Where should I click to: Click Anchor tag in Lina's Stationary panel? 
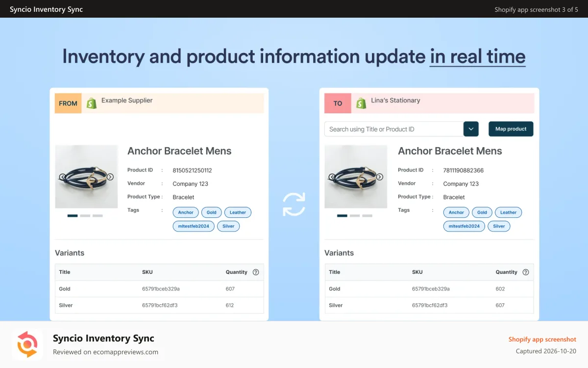coord(456,212)
